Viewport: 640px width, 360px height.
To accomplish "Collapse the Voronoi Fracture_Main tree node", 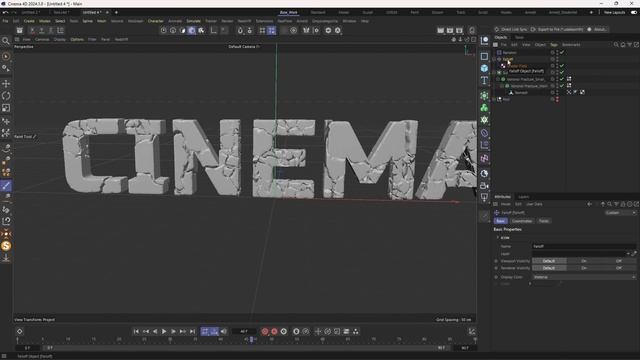I will 502,86.
